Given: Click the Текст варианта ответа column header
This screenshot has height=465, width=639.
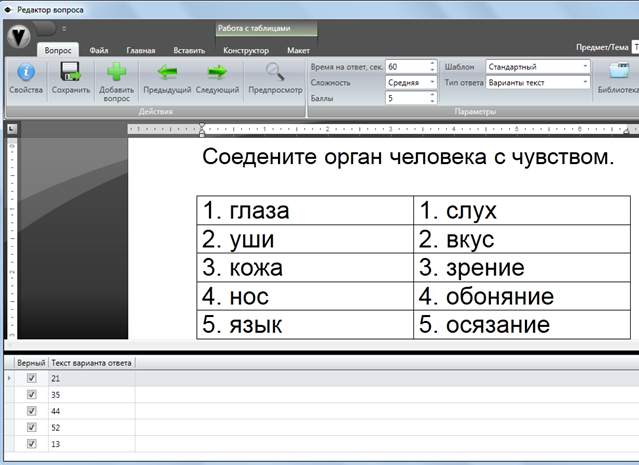Looking at the screenshot, I should [x=91, y=362].
